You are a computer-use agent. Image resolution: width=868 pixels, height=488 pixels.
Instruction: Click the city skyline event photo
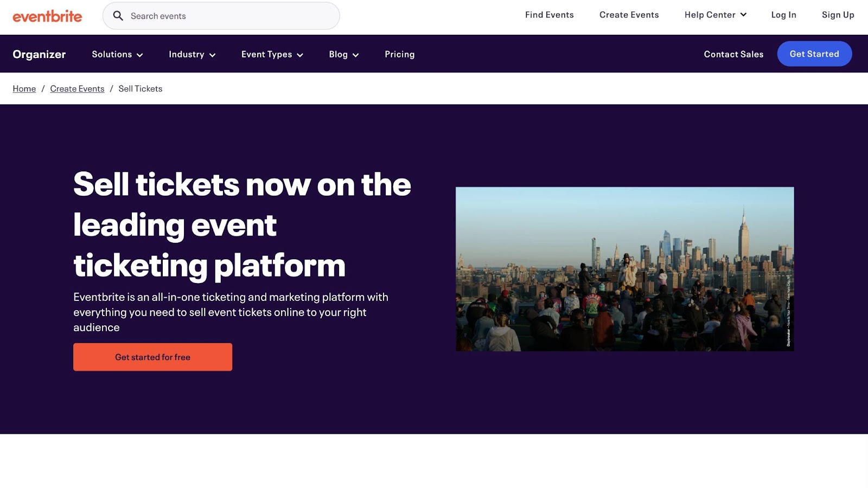pyautogui.click(x=624, y=269)
